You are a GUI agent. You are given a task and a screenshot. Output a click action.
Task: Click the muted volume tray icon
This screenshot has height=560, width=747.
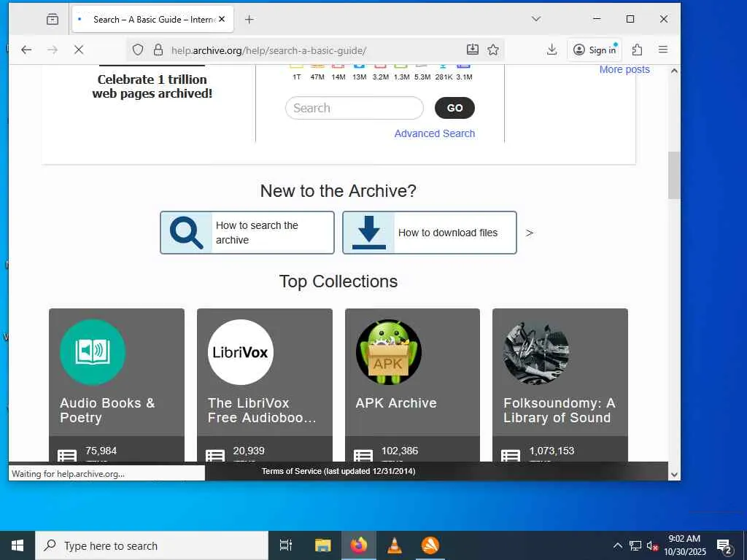click(x=652, y=545)
